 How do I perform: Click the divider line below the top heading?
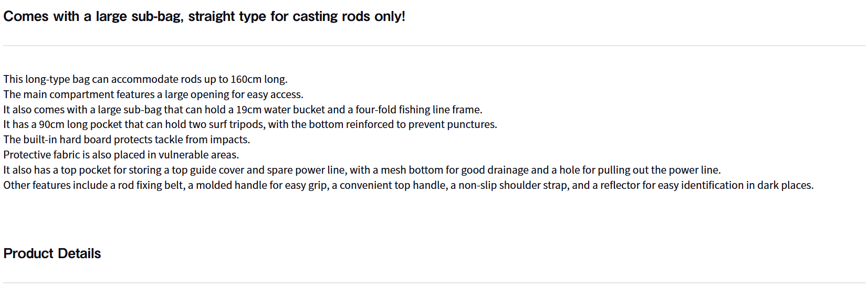pyautogui.click(x=434, y=46)
